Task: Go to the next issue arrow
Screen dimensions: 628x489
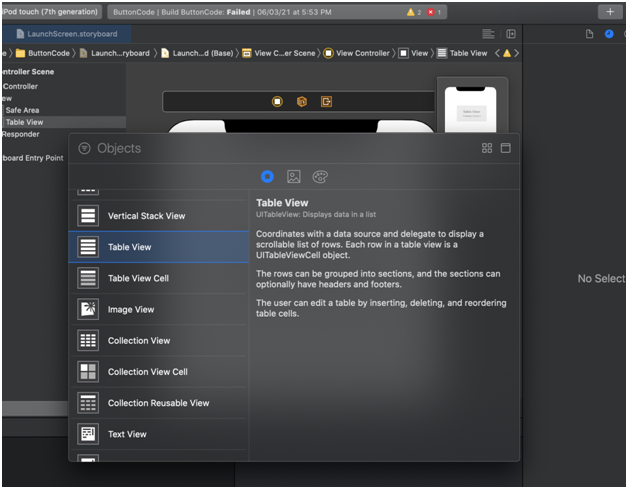Action: click(x=516, y=53)
